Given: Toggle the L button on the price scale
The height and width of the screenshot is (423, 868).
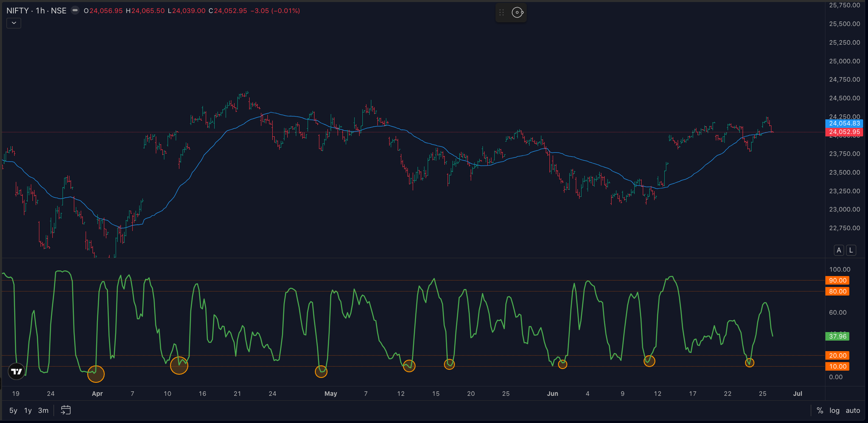Looking at the screenshot, I should (x=851, y=250).
